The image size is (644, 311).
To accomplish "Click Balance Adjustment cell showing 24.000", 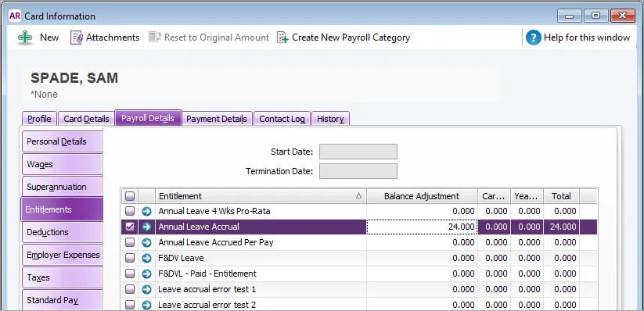I will [x=422, y=227].
